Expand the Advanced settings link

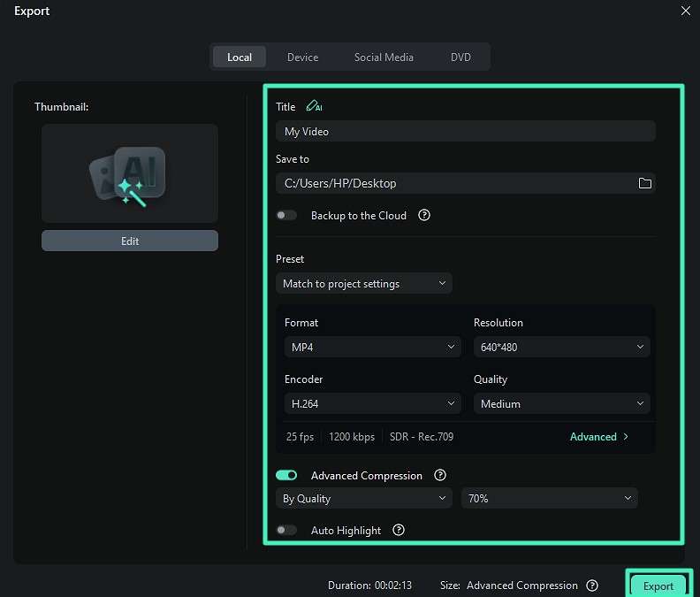pos(599,437)
